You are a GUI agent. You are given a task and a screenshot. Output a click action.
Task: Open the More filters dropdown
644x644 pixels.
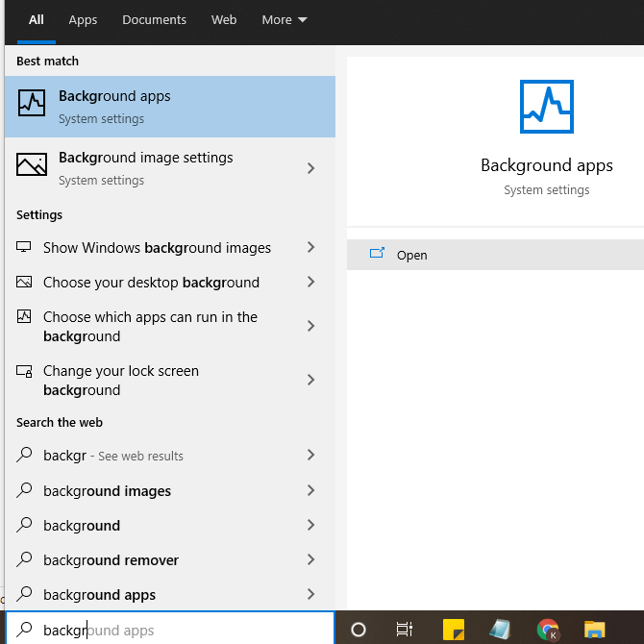coord(285,20)
